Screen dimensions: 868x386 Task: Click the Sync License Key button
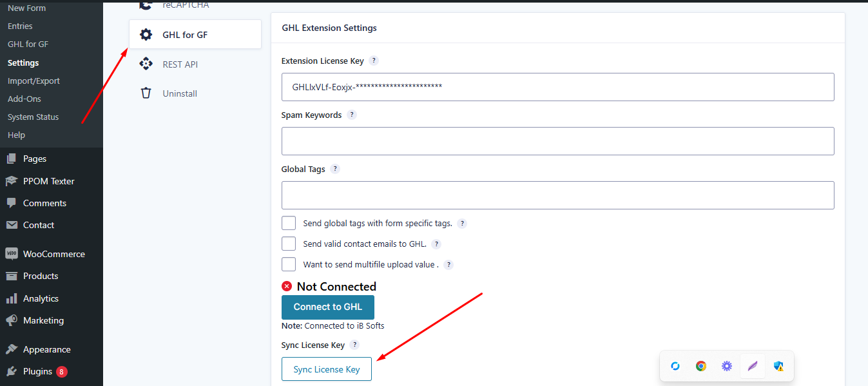(327, 369)
